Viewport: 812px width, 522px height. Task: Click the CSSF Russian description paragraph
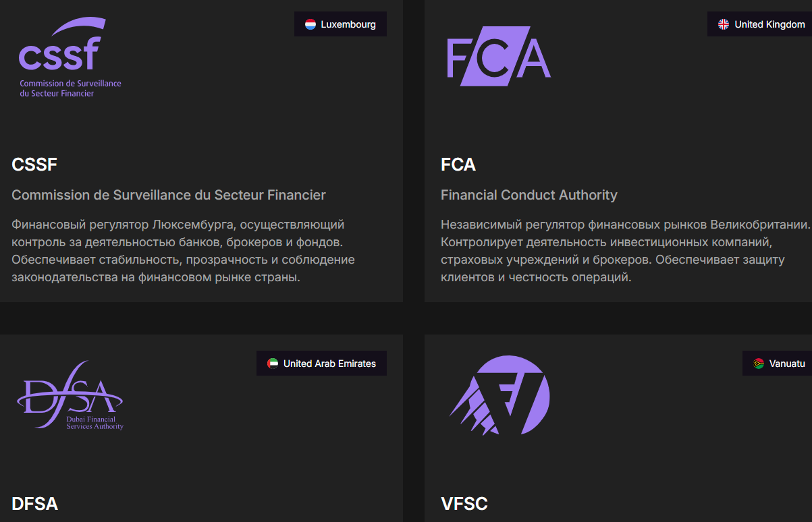coord(183,250)
